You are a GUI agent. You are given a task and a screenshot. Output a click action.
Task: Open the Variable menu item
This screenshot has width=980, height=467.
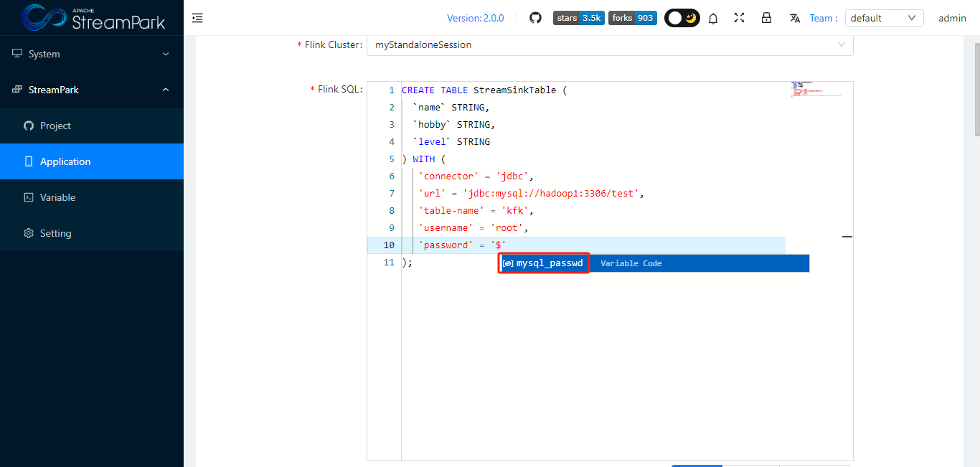point(92,197)
